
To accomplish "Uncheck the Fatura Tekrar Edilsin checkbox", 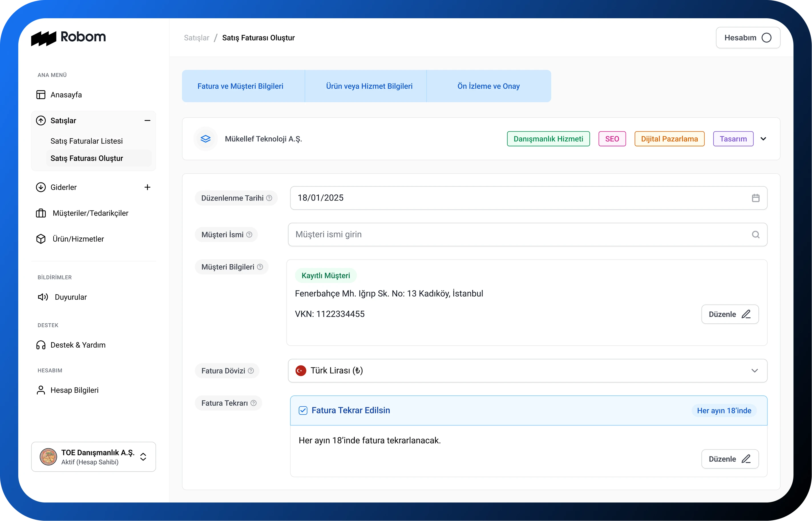I will (x=303, y=410).
